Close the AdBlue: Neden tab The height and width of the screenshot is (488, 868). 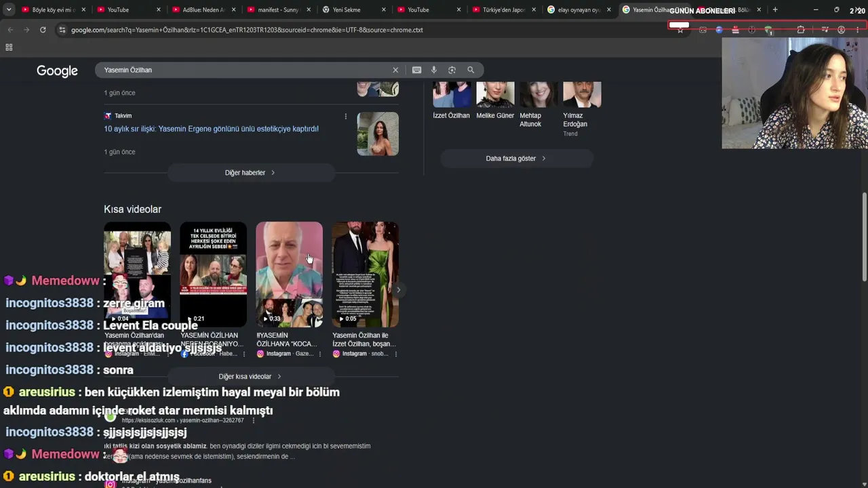(233, 10)
